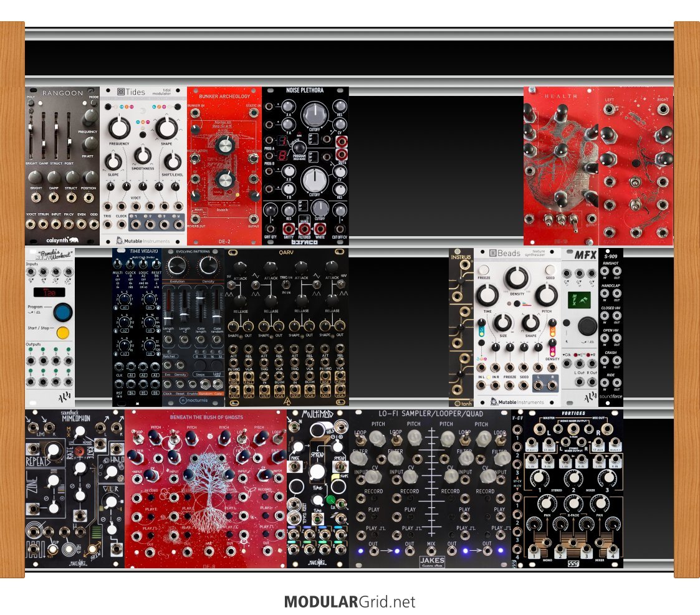700x615 pixels.
Task: Click the Mimeophon REPEATS knob
Action: click(x=54, y=451)
